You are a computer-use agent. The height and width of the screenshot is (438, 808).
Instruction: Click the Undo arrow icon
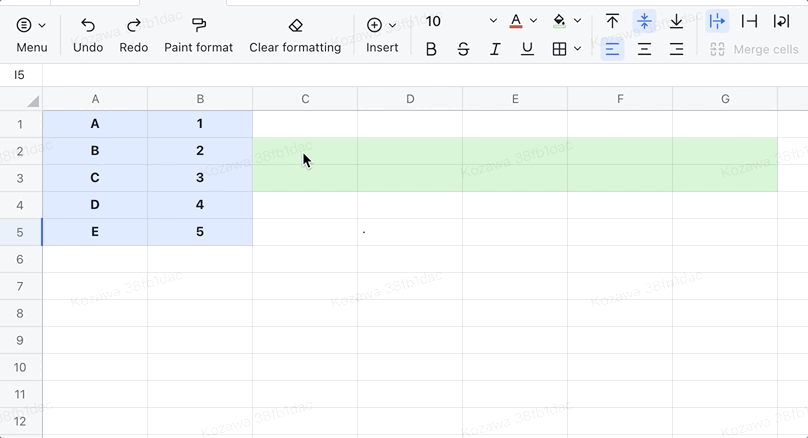coord(88,25)
